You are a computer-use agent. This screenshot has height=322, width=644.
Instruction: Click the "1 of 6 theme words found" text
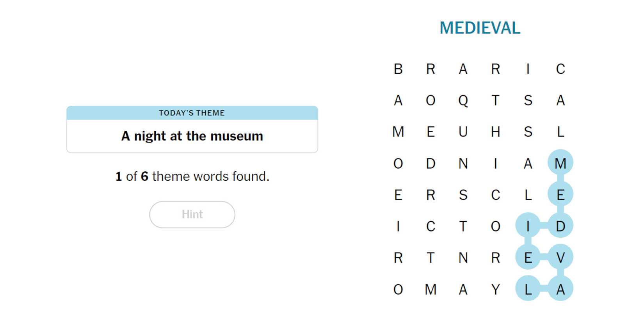pos(192,176)
